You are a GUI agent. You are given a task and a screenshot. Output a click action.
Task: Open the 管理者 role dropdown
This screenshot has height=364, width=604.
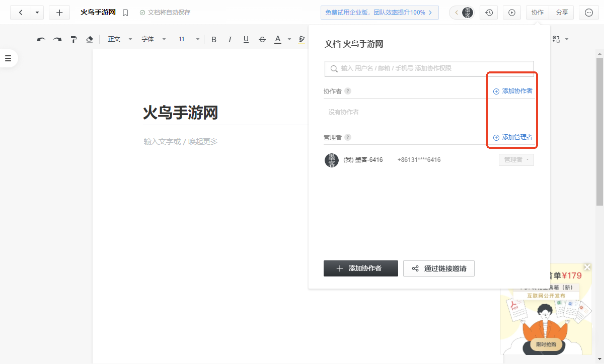(516, 160)
